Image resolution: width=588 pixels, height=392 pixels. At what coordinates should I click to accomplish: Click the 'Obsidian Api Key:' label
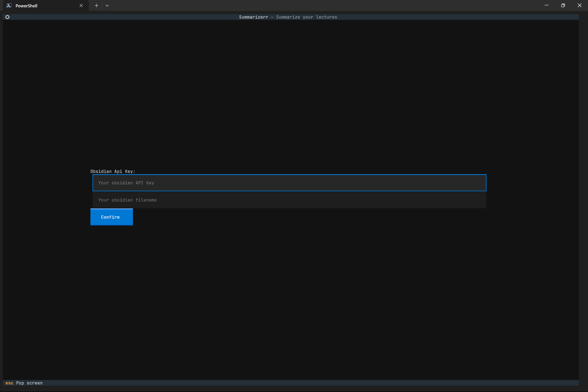113,171
